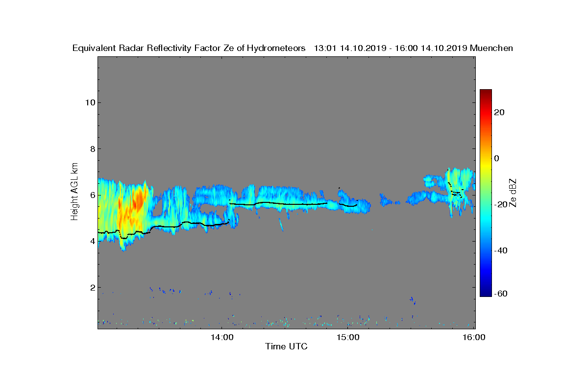Click the orange-red high reflectivity core near 13:20
Image resolution: width=588 pixels, height=392 pixels.
click(x=139, y=199)
